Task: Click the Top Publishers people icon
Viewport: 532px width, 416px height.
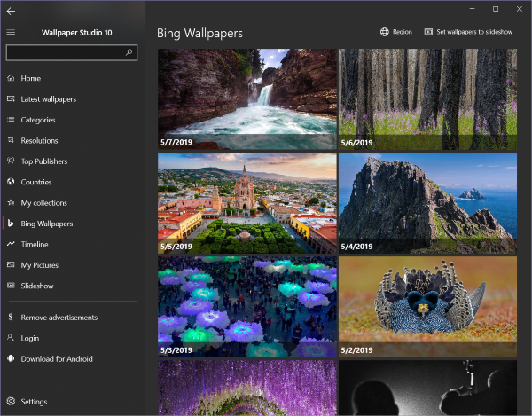Action: click(11, 161)
